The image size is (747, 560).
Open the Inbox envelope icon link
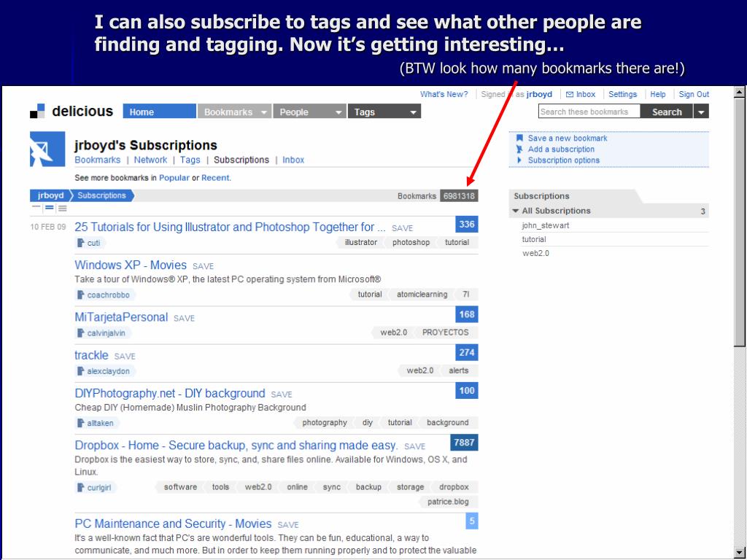coord(569,94)
